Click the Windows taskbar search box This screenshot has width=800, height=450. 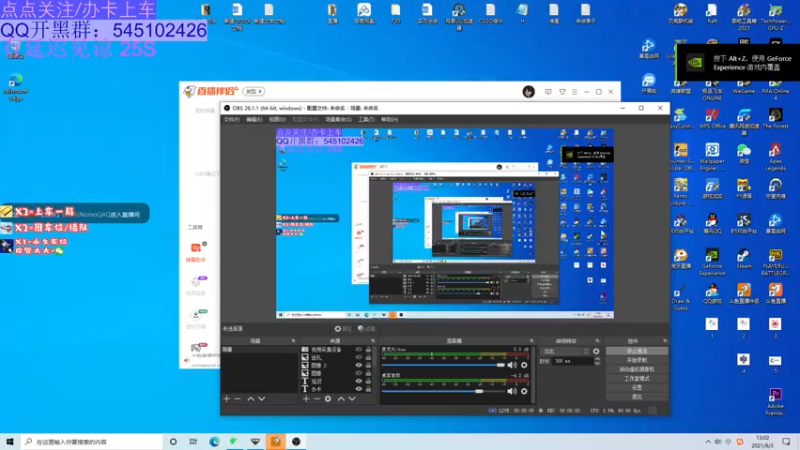[92, 442]
